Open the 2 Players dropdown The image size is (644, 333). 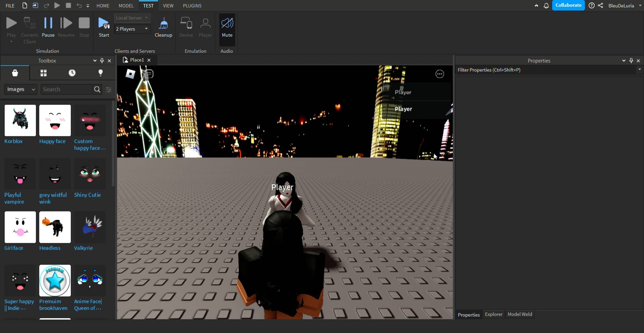pyautogui.click(x=132, y=29)
